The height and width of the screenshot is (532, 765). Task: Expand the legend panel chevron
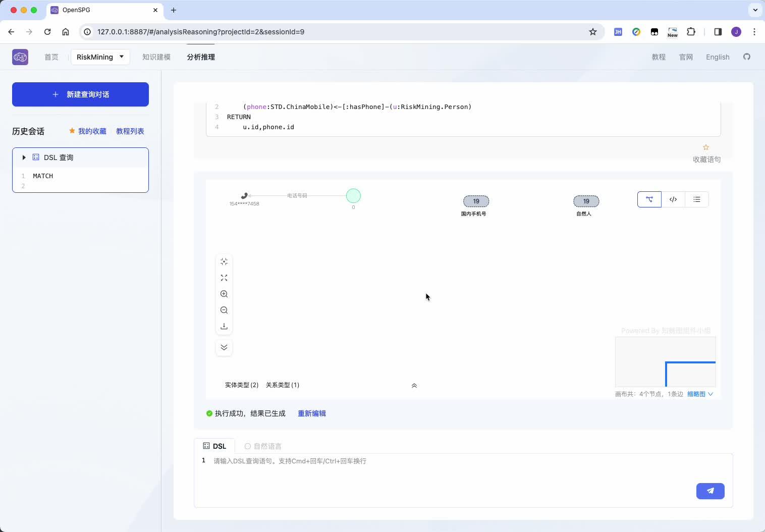414,386
